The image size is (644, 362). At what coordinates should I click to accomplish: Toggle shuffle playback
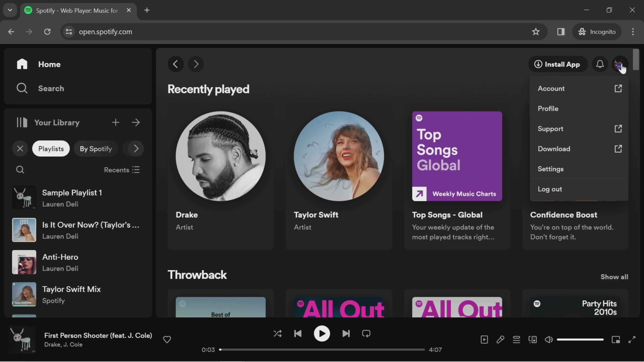[278, 334]
